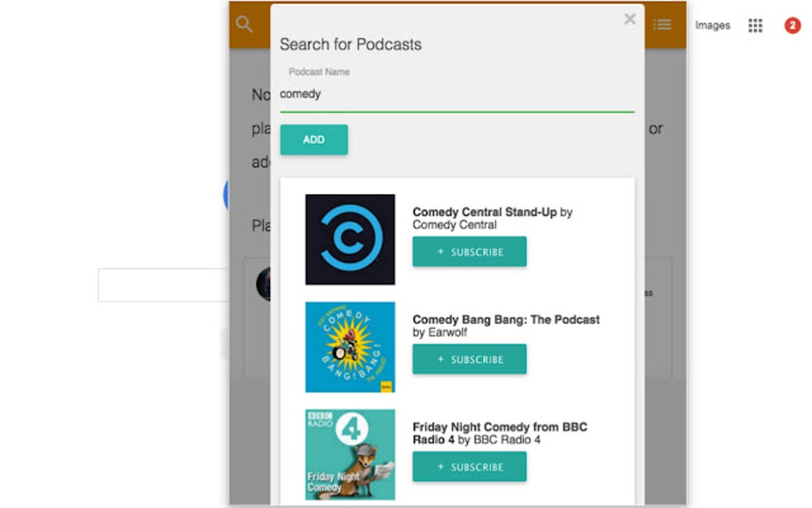Viewport: 812px width, 508px height.
Task: Click the Comedy Central Stand-Up title text
Action: [x=485, y=212]
